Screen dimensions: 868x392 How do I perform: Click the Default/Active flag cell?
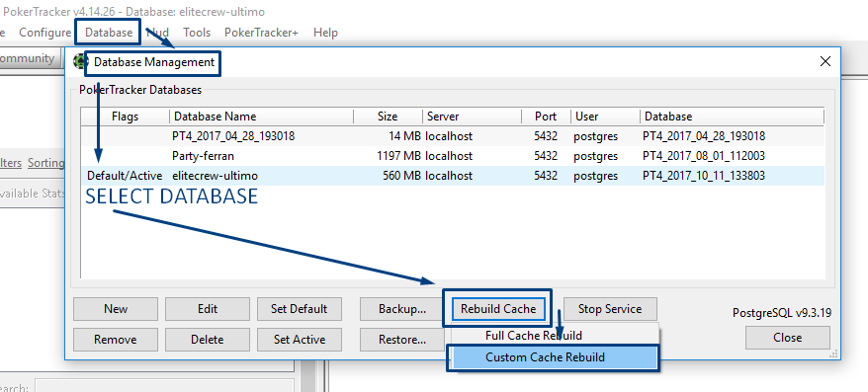tap(126, 176)
